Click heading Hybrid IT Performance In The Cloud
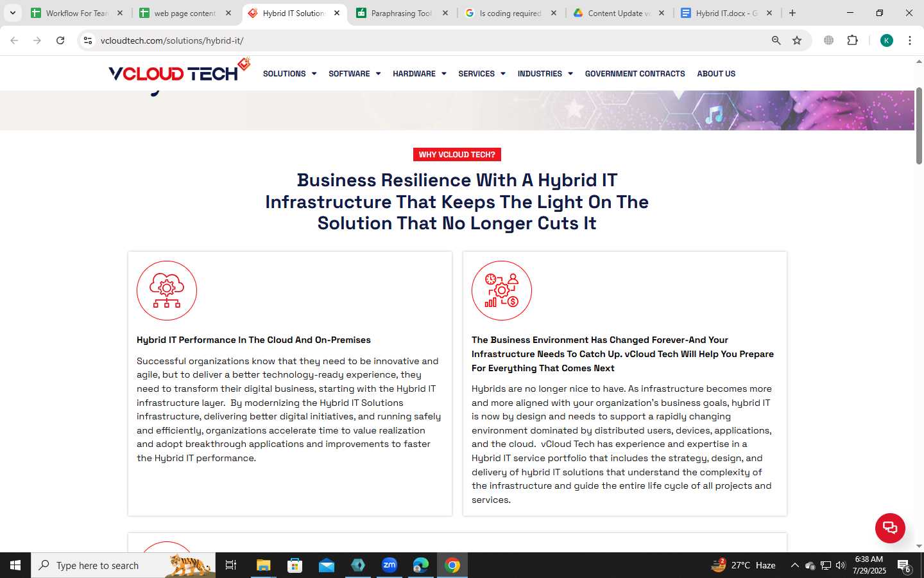The width and height of the screenshot is (924, 578). pyautogui.click(x=253, y=340)
